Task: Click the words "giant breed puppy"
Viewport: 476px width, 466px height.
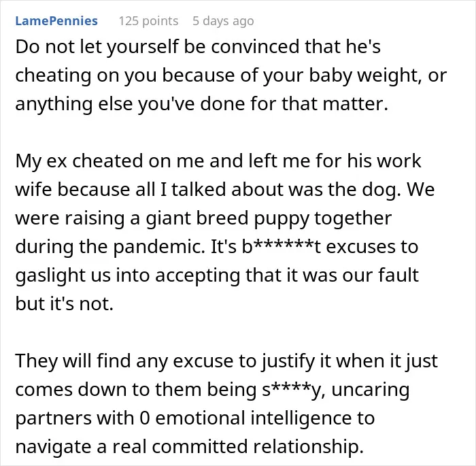Action: click(228, 218)
